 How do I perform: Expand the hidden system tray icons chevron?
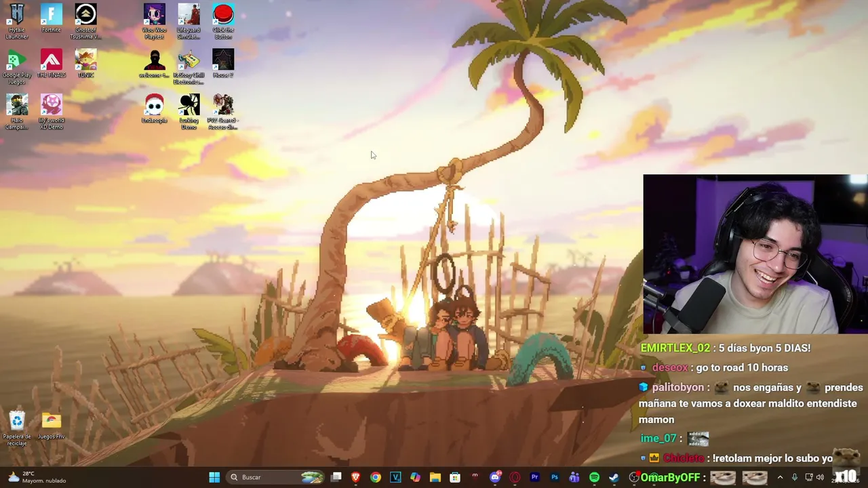click(780, 477)
